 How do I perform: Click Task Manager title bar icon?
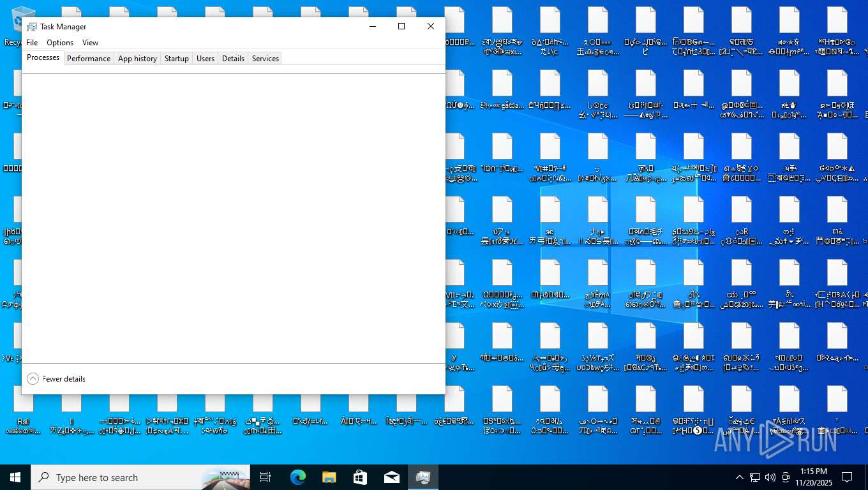(32, 27)
